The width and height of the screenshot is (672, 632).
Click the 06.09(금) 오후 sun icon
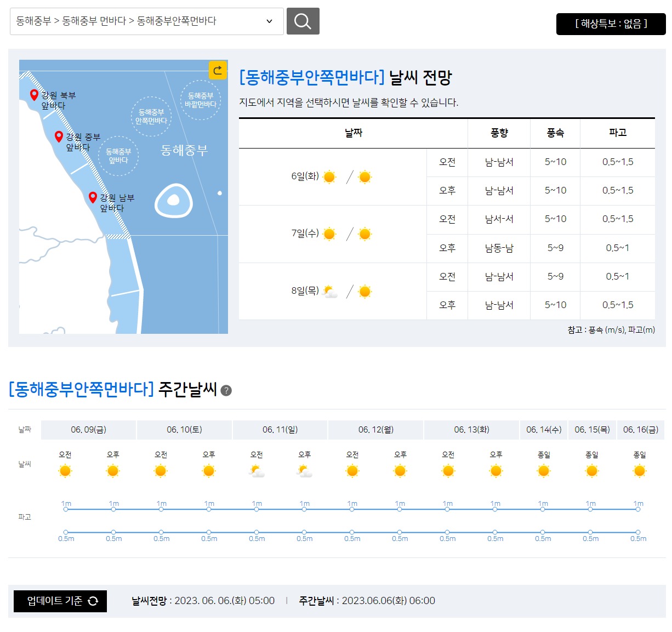113,471
